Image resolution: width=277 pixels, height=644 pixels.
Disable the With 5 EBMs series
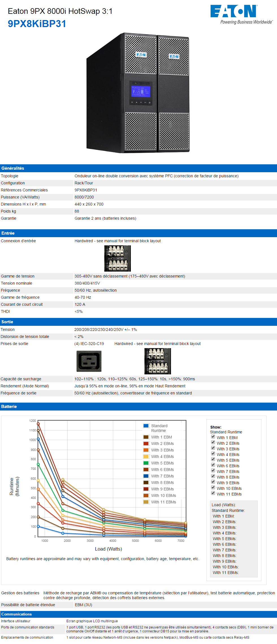pos(213,459)
